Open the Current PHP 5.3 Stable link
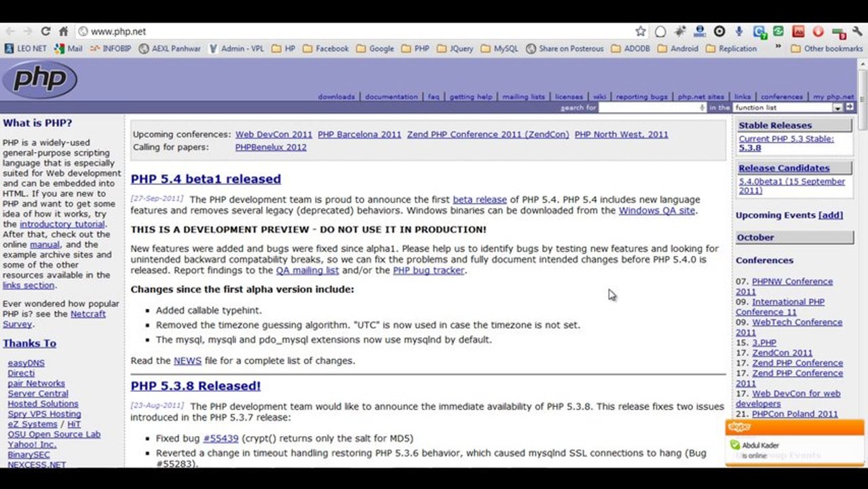The height and width of the screenshot is (489, 868). (x=786, y=143)
